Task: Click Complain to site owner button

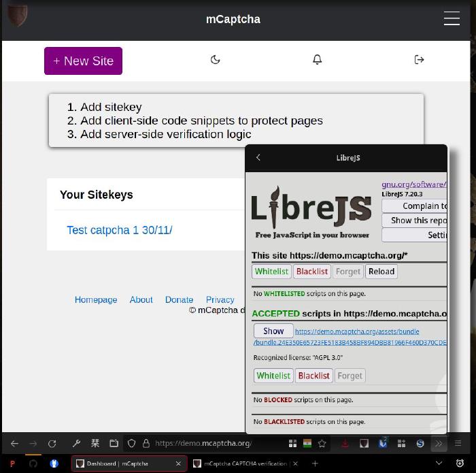Action: point(414,206)
